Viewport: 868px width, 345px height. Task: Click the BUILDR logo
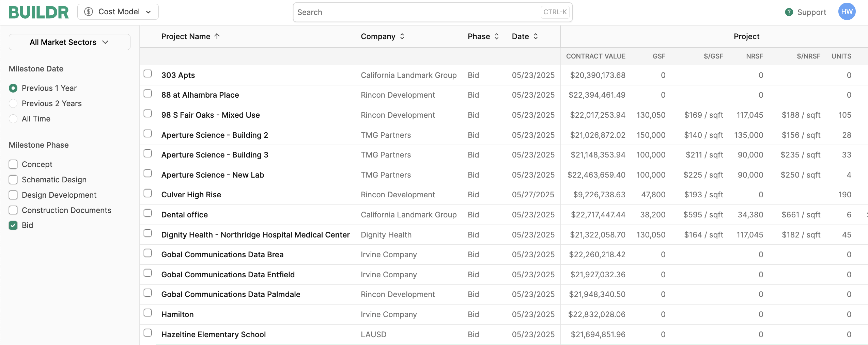click(38, 12)
